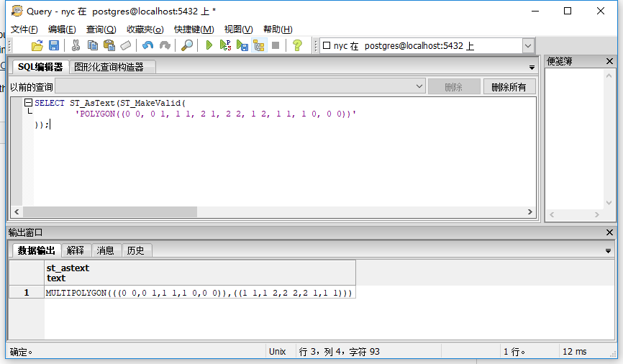This screenshot has height=364, width=623.
Task: Click the 12 ms timing in status bar
Action: 575,352
